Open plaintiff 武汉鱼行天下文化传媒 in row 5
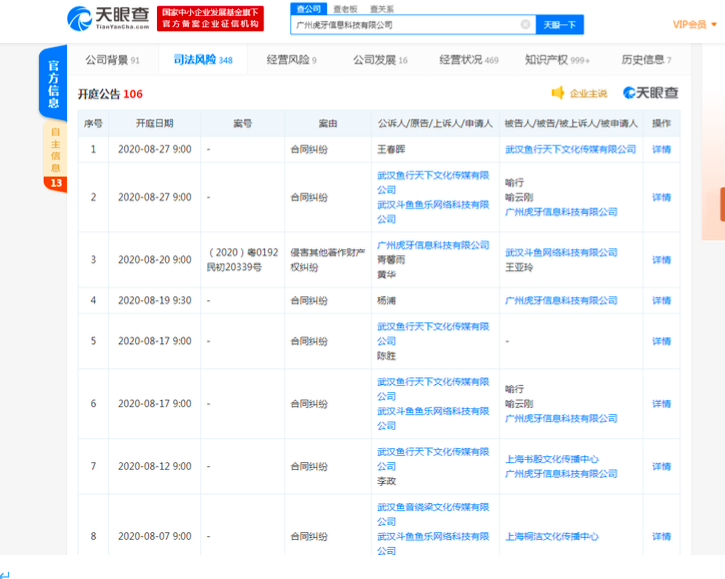Image resolution: width=725 pixels, height=579 pixels. coord(433,333)
